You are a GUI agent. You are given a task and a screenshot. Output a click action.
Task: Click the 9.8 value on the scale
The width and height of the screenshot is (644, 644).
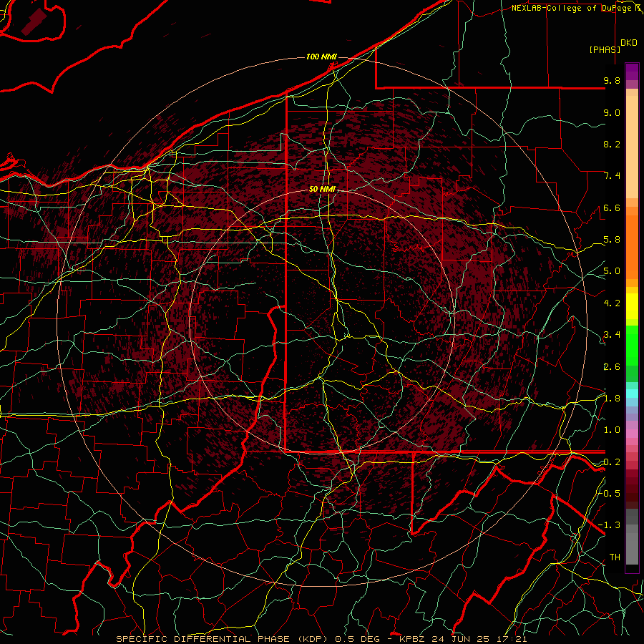612,80
